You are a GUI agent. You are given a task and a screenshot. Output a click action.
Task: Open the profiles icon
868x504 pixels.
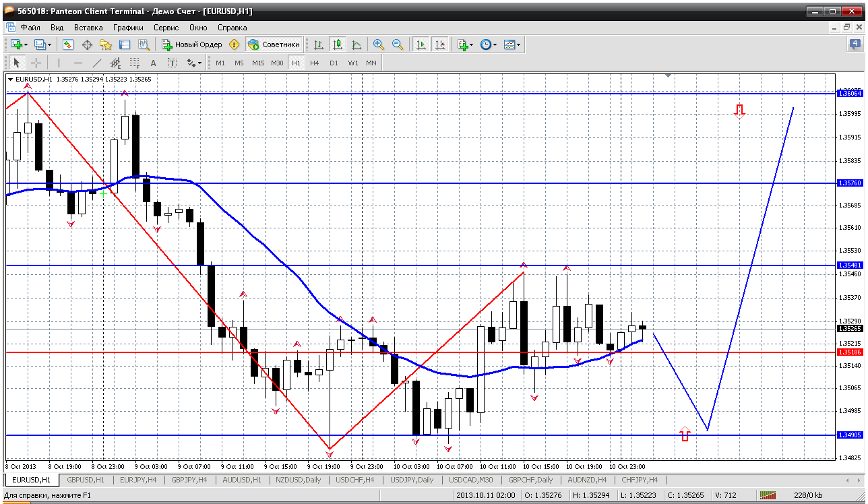point(39,44)
